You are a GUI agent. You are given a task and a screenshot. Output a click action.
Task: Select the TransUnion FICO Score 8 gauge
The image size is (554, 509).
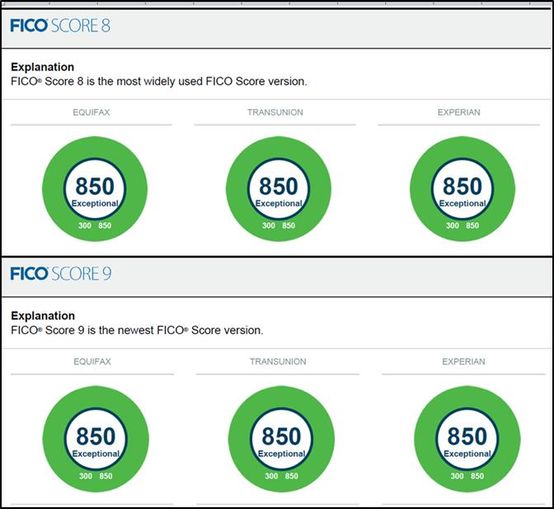[x=278, y=189]
